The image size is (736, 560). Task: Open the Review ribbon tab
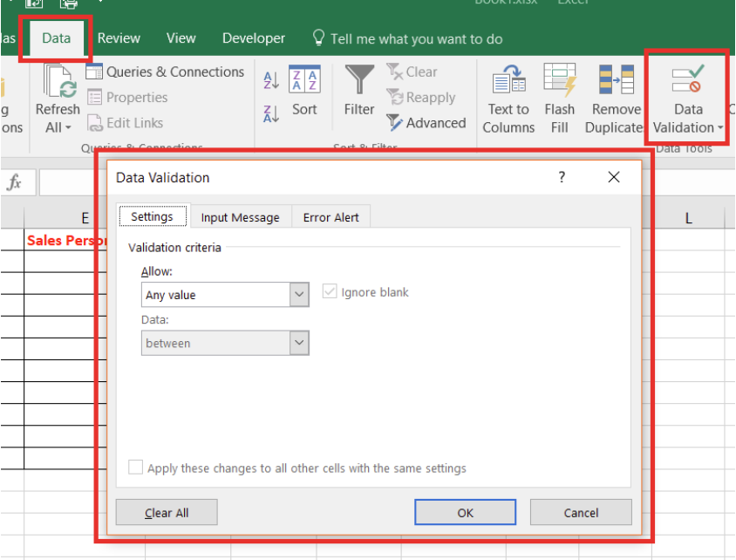coord(119,38)
